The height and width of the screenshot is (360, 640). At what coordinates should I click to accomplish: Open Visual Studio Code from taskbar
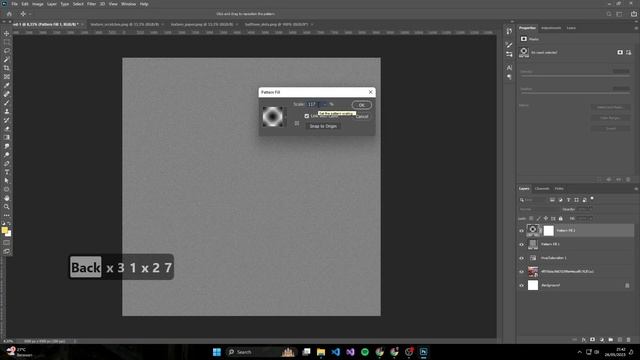tap(336, 352)
